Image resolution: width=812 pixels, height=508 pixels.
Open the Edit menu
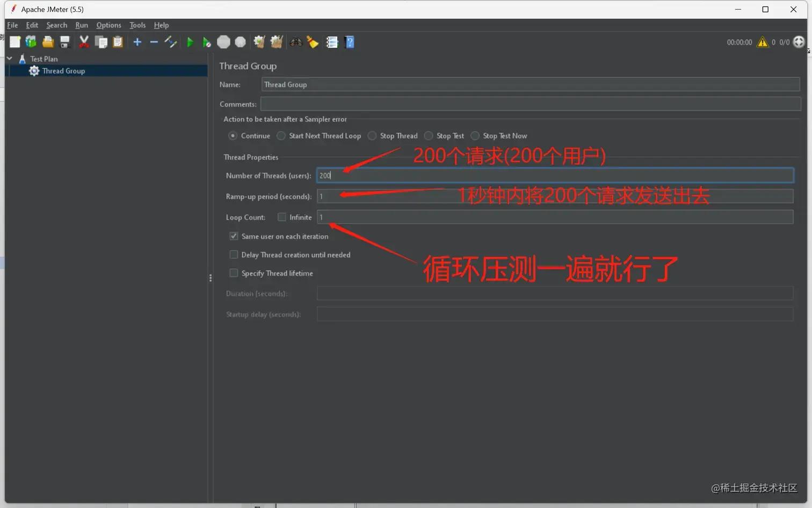coord(32,25)
